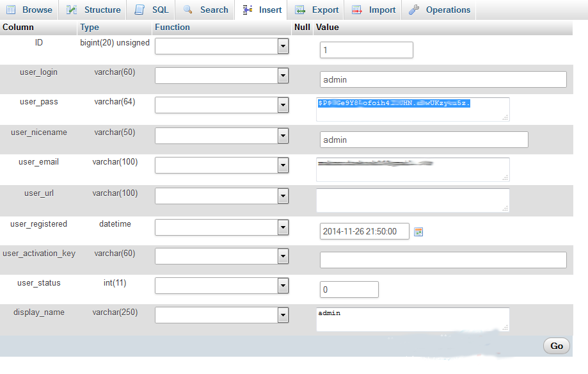Open Function dropdown for user_email row
Screen dimensions: 588x374
(221, 166)
